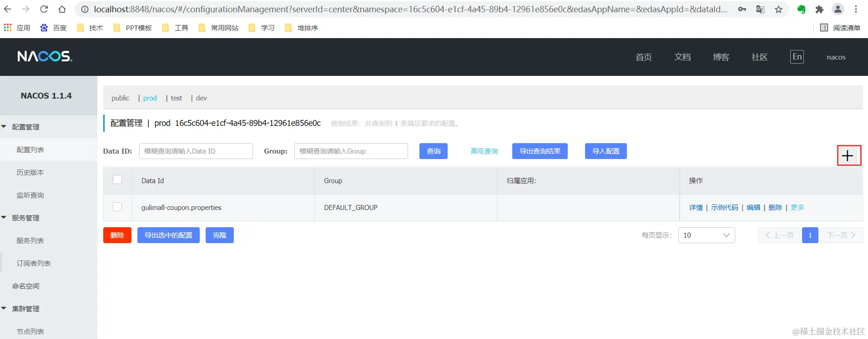Open 节点列表 in the sidebar
868x339 pixels.
click(x=30, y=331)
